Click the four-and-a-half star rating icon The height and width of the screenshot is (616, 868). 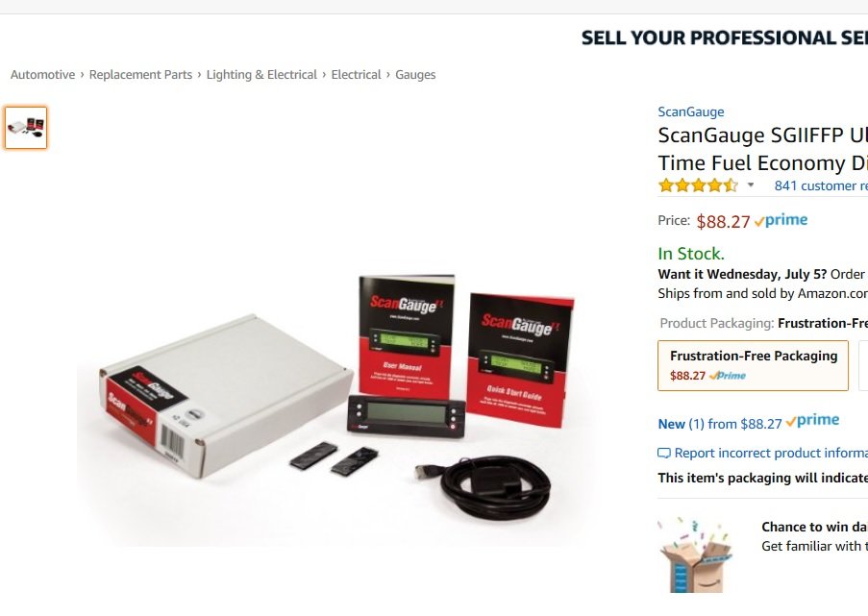(698, 185)
